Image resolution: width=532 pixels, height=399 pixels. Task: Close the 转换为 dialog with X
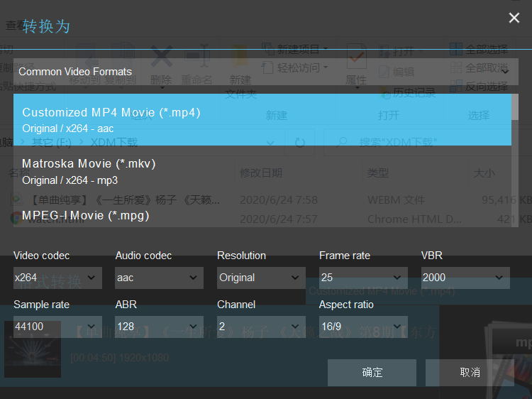point(514,18)
